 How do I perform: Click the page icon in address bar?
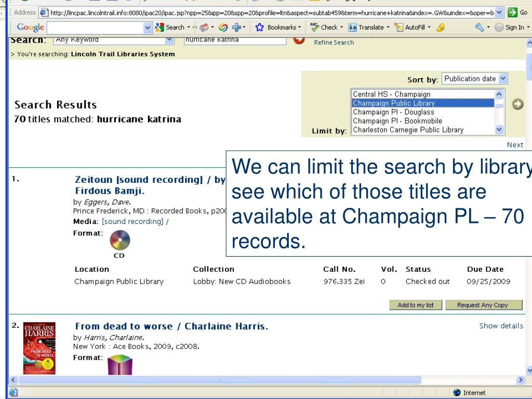(44, 13)
